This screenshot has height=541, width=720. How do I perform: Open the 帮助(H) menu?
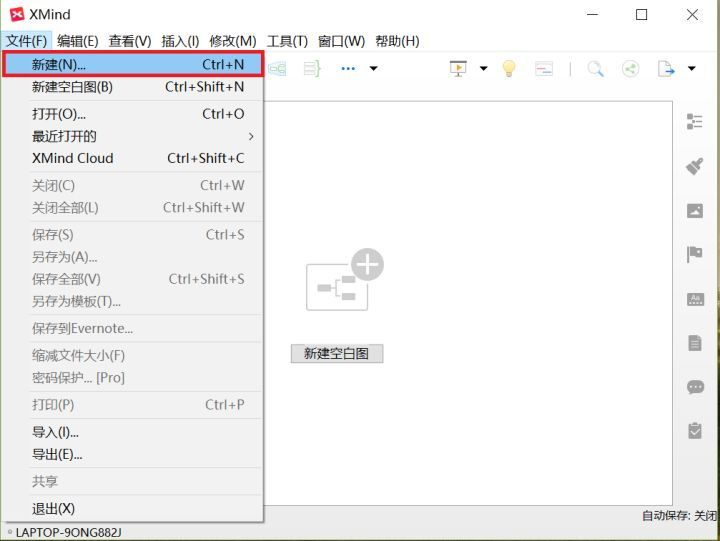pyautogui.click(x=397, y=41)
